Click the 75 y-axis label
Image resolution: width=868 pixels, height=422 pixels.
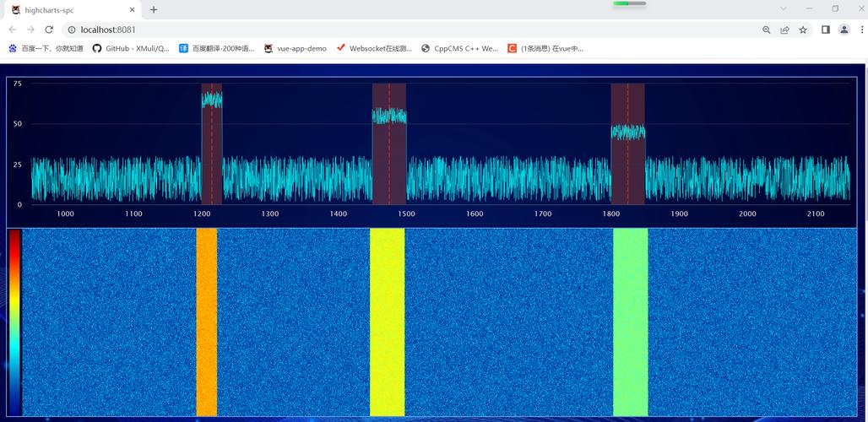[18, 84]
